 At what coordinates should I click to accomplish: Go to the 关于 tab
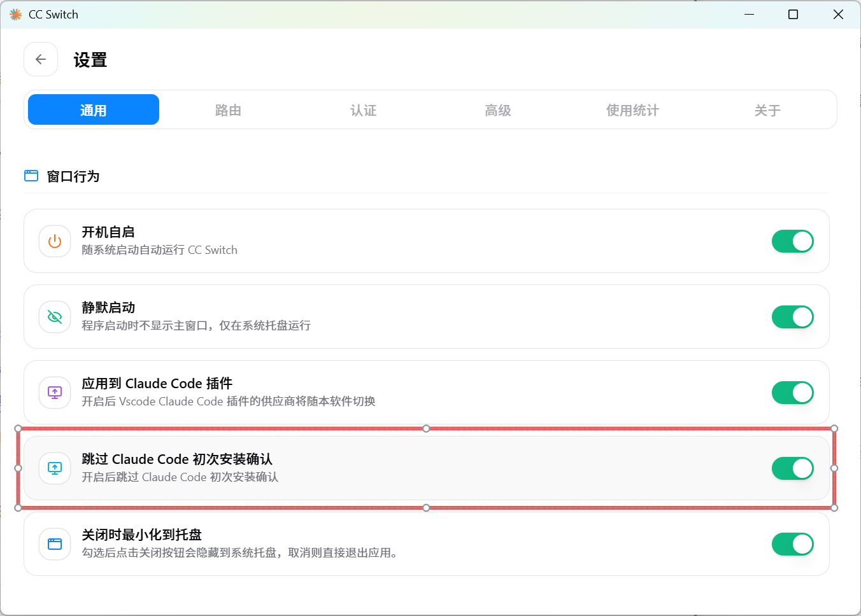767,110
